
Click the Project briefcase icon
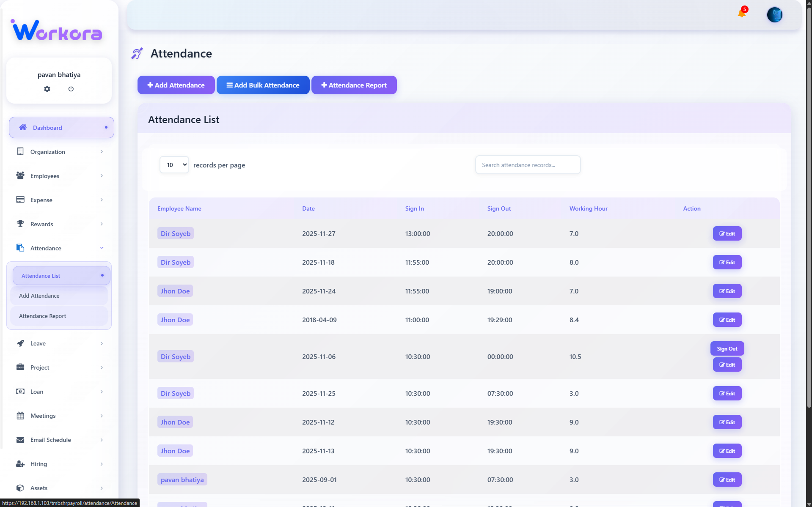click(x=20, y=367)
